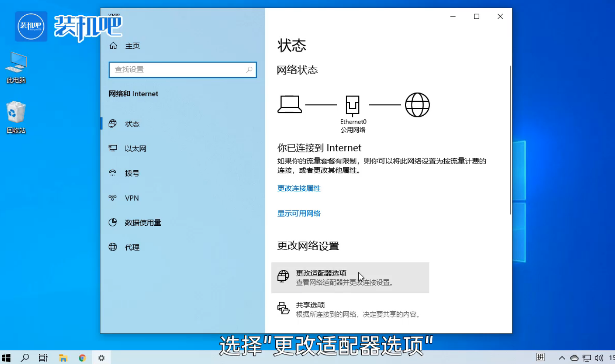Open 更改适配器选项 adapter settings
This screenshot has width=615, height=364.
pyautogui.click(x=350, y=277)
